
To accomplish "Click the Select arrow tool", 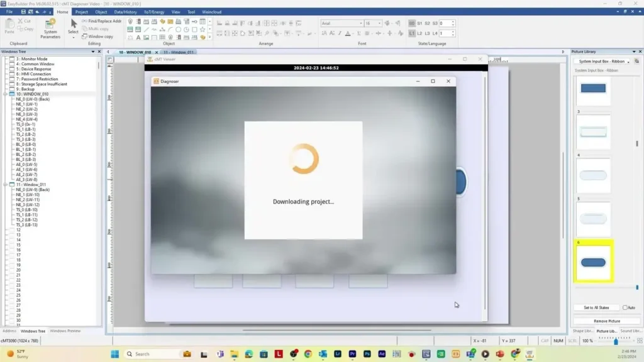I will coord(74,26).
